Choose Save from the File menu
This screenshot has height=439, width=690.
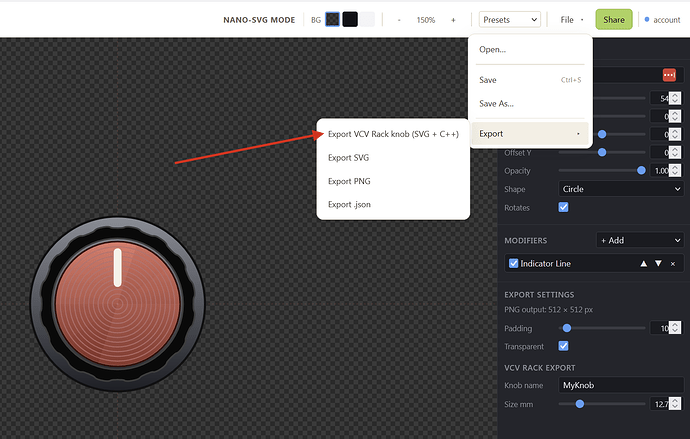click(530, 80)
